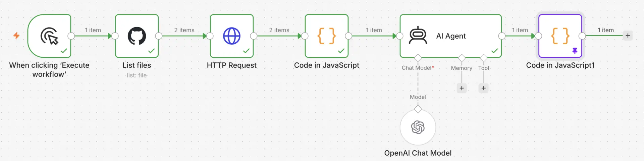
Task: Click the Tool diamond connector on AI Agent
Action: 483,58
